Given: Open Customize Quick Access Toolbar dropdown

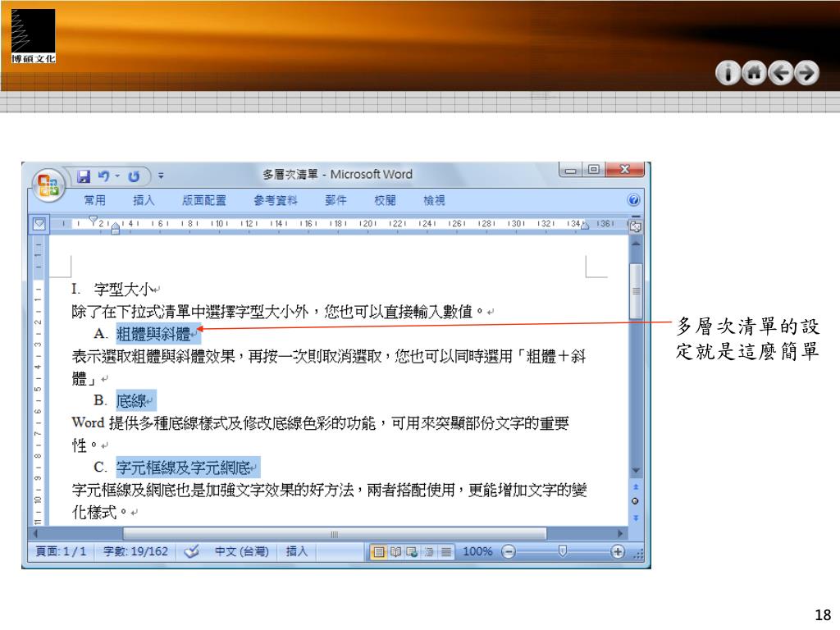Looking at the screenshot, I should (161, 176).
